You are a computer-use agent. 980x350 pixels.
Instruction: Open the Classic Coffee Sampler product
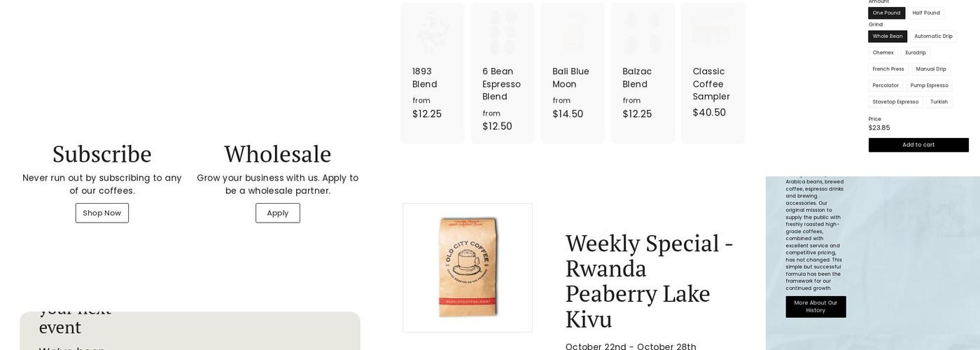713,73
